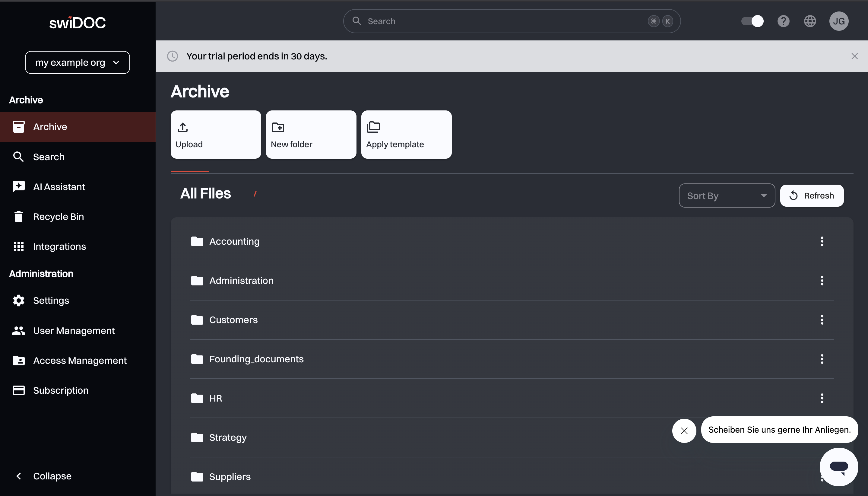868x496 pixels.
Task: Click the Subscription card icon
Action: (18, 390)
